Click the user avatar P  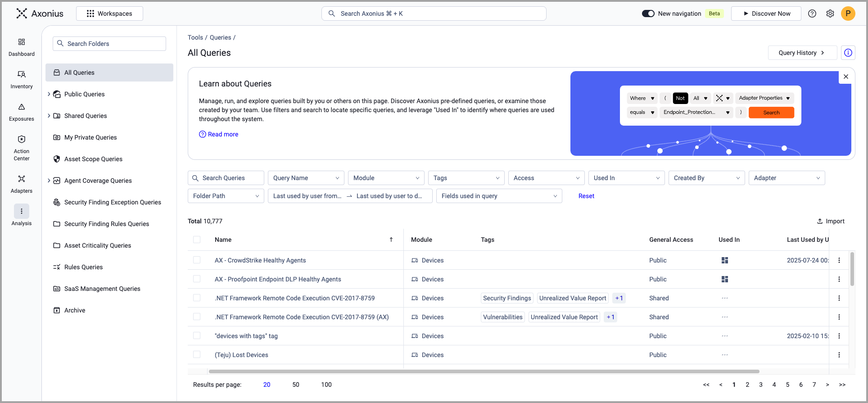tap(848, 14)
